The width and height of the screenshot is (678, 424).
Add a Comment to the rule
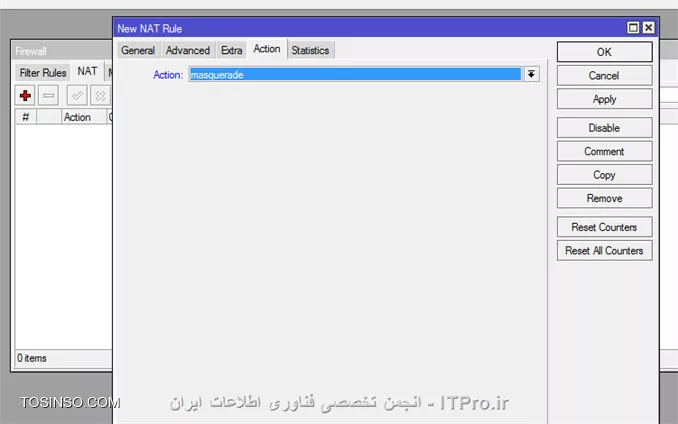coord(604,151)
